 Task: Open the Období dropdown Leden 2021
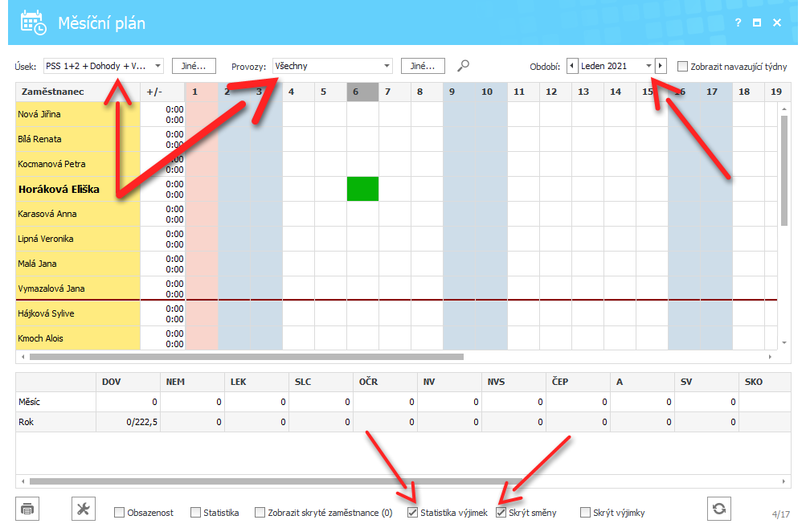(x=616, y=66)
